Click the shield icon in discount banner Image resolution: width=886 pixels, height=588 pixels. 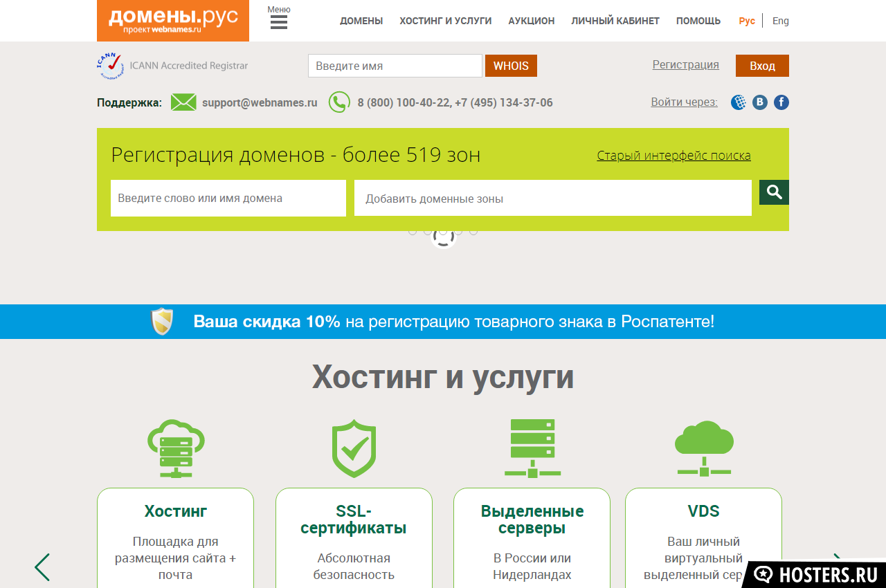click(162, 322)
